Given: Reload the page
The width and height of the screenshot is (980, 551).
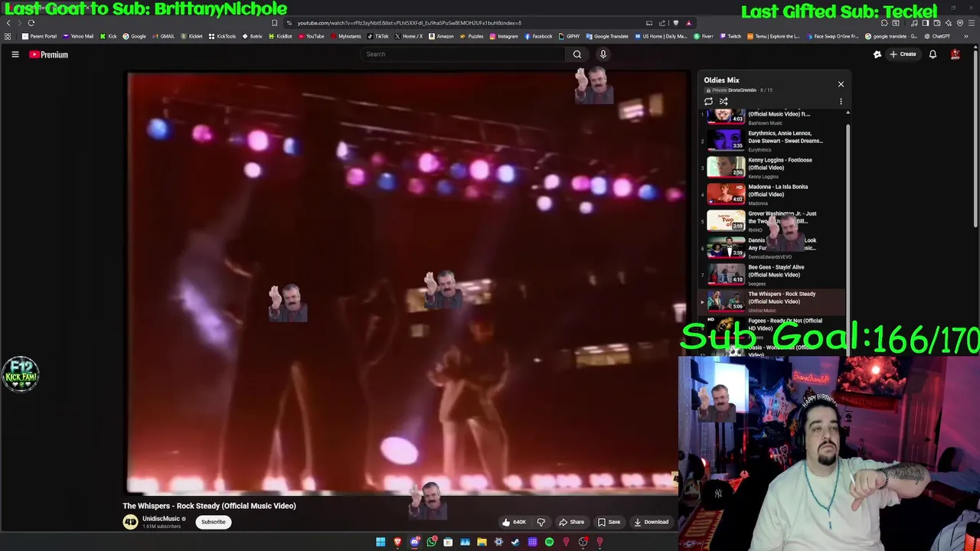Looking at the screenshot, I should click(x=31, y=23).
